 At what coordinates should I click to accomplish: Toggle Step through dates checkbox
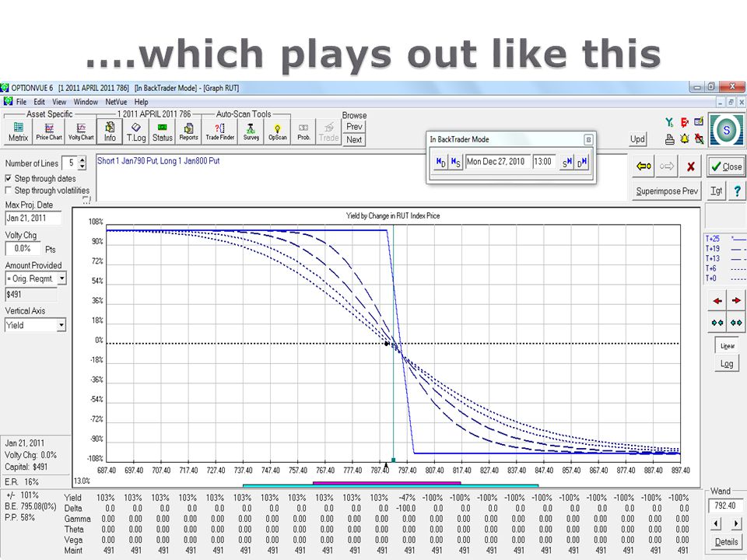pos(8,178)
